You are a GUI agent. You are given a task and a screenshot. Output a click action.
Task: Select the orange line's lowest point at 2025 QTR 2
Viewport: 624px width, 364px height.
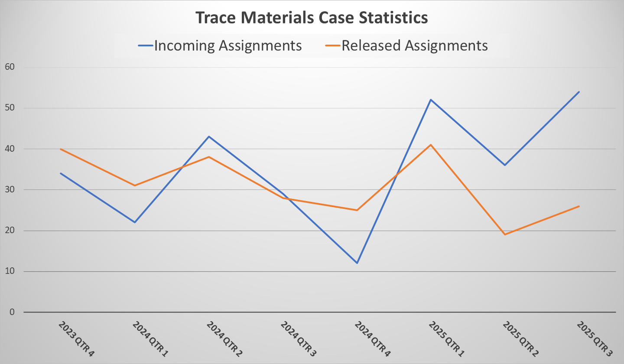click(x=505, y=234)
